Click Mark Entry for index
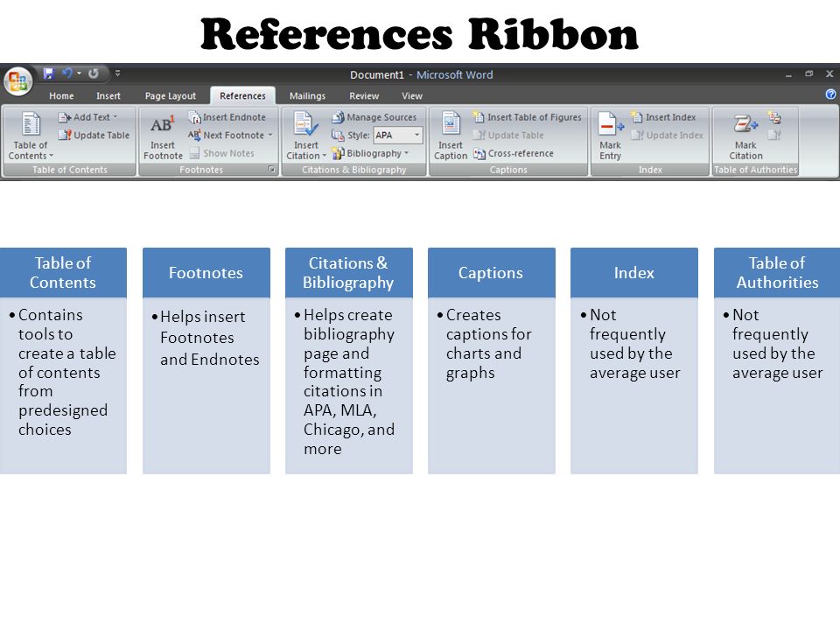This screenshot has height=630, width=840. click(610, 136)
